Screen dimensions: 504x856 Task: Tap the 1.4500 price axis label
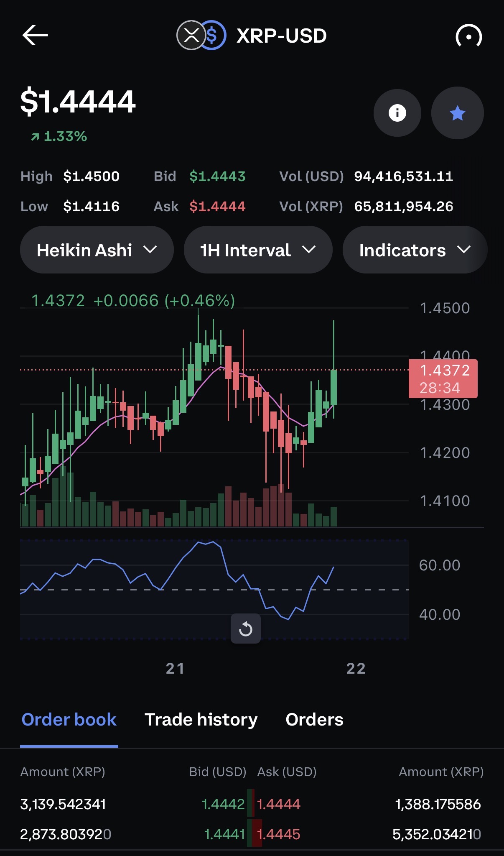click(x=445, y=308)
